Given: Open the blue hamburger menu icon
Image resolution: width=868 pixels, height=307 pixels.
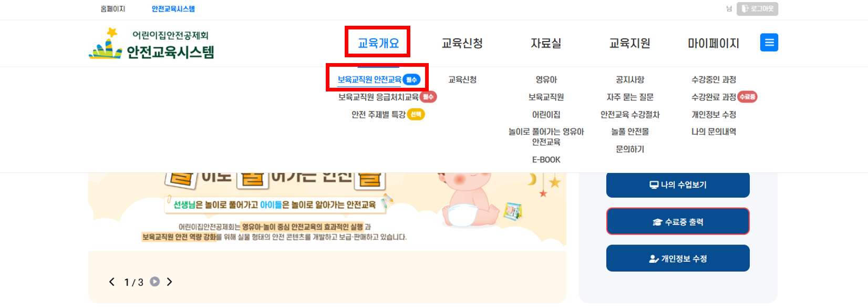Looking at the screenshot, I should tap(769, 43).
